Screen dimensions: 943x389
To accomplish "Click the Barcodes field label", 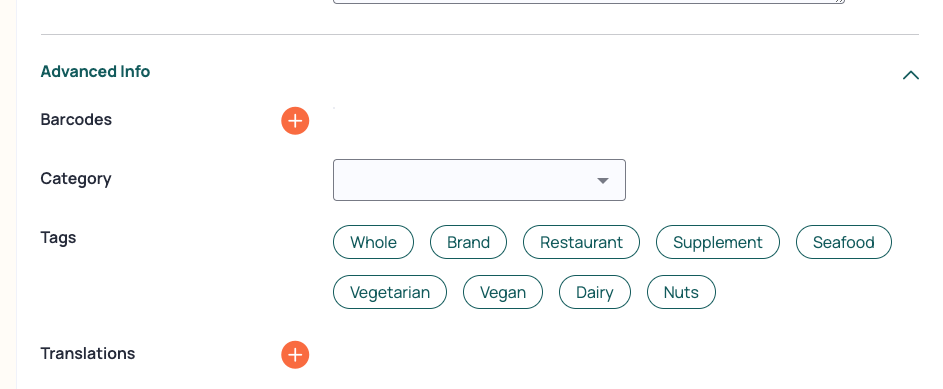I will click(x=76, y=120).
